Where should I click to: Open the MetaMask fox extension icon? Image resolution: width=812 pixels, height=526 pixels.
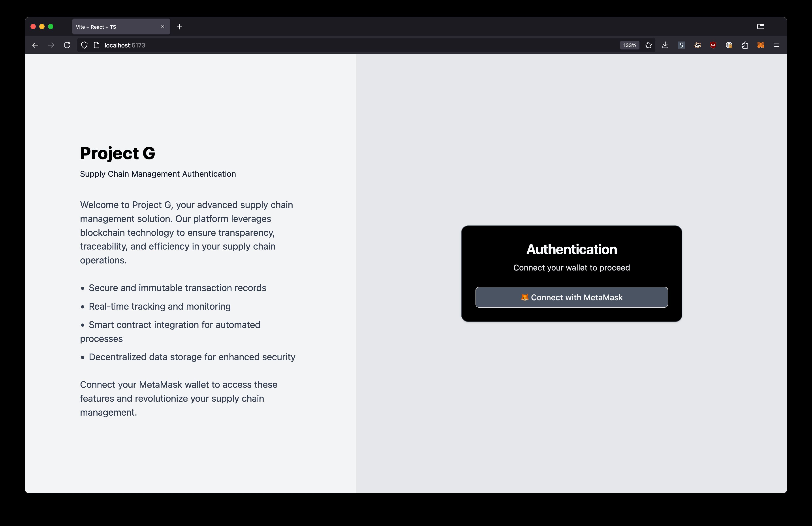pyautogui.click(x=761, y=45)
